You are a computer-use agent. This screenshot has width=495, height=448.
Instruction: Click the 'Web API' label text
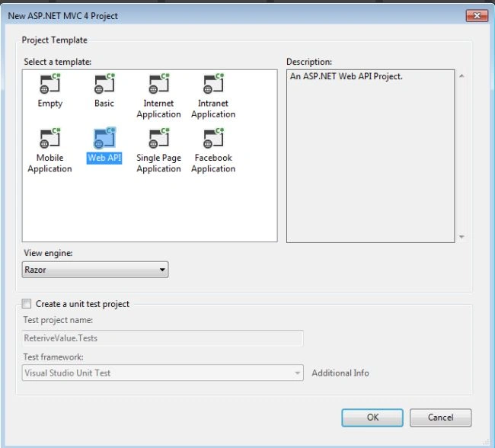click(x=104, y=158)
